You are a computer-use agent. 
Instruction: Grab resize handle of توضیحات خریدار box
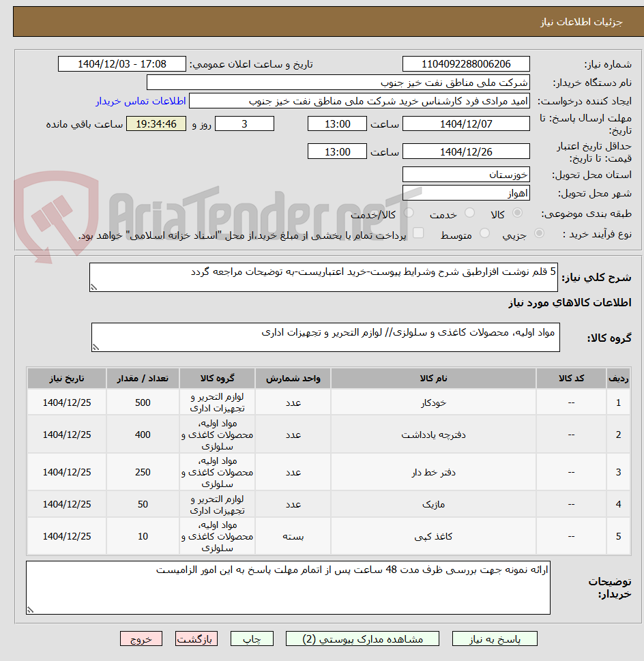point(30,610)
